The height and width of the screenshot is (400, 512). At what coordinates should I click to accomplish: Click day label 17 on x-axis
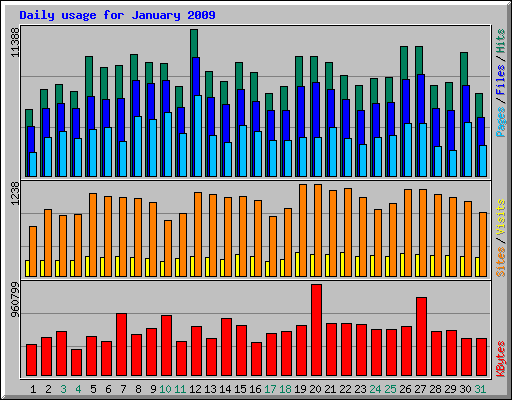(270, 389)
